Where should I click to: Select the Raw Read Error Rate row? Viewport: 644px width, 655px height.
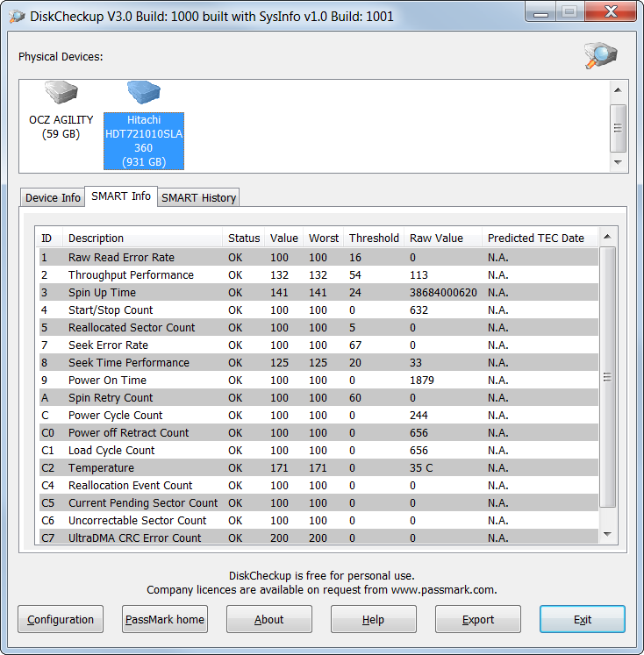pyautogui.click(x=318, y=257)
